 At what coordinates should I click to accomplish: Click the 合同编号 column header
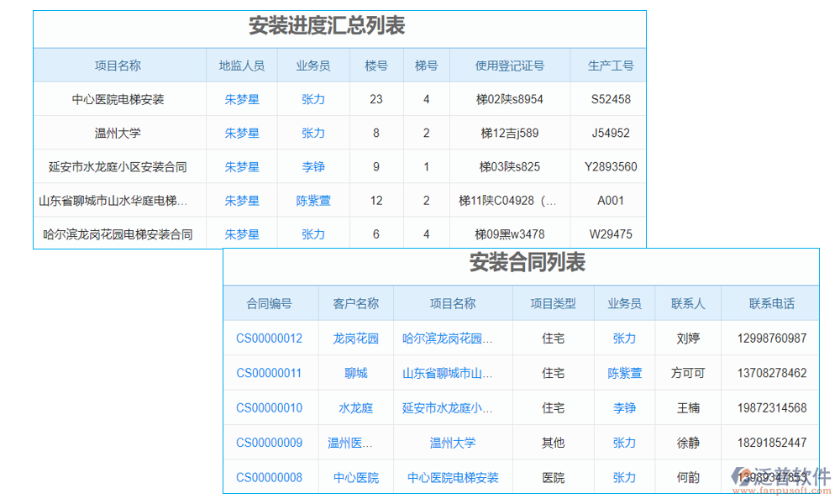(x=270, y=302)
